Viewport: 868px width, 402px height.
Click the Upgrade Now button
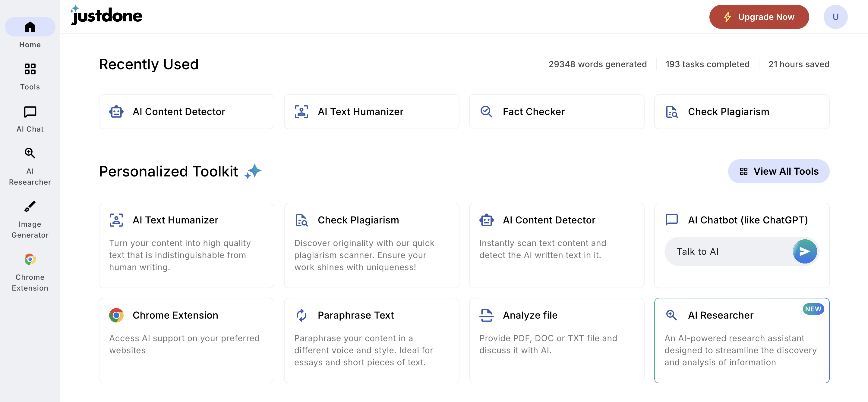(759, 17)
